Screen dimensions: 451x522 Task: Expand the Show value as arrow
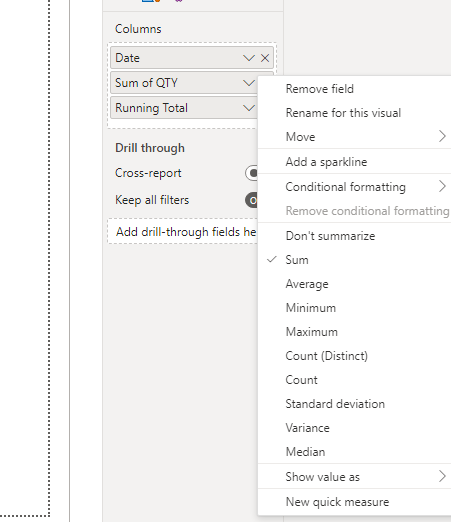(442, 476)
